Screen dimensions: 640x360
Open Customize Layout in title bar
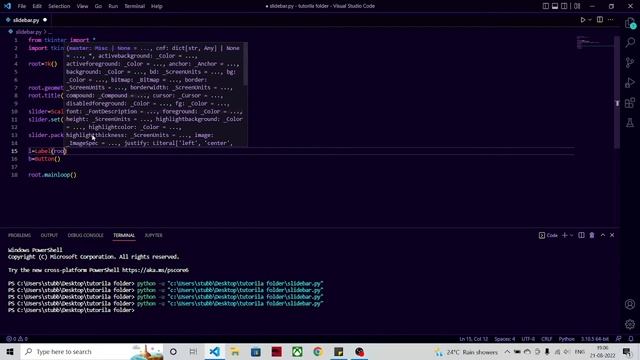577,6
